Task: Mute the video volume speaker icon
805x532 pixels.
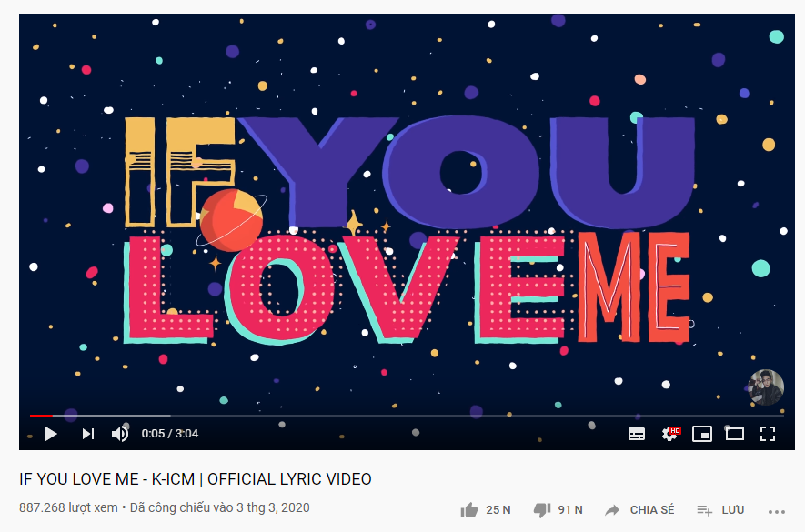Action: pos(120,434)
